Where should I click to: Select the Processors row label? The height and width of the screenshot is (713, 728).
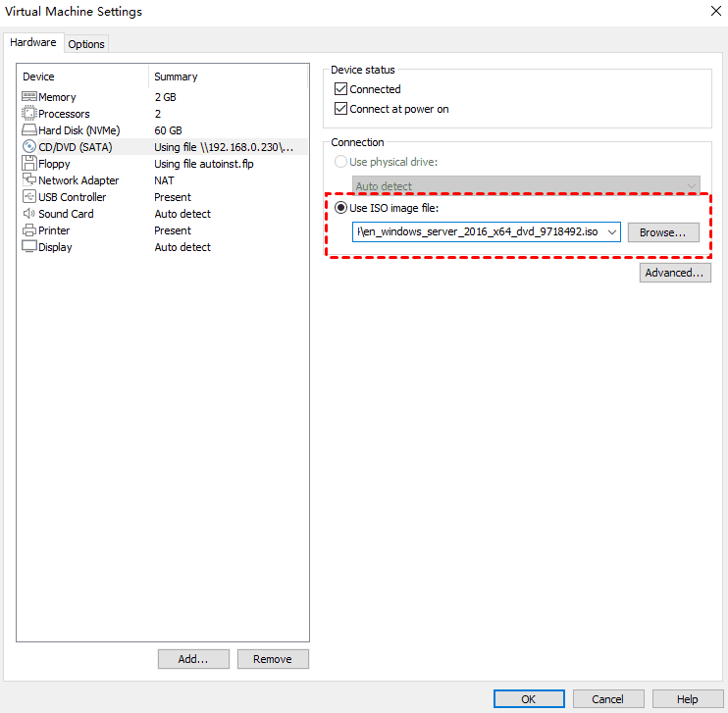(64, 114)
